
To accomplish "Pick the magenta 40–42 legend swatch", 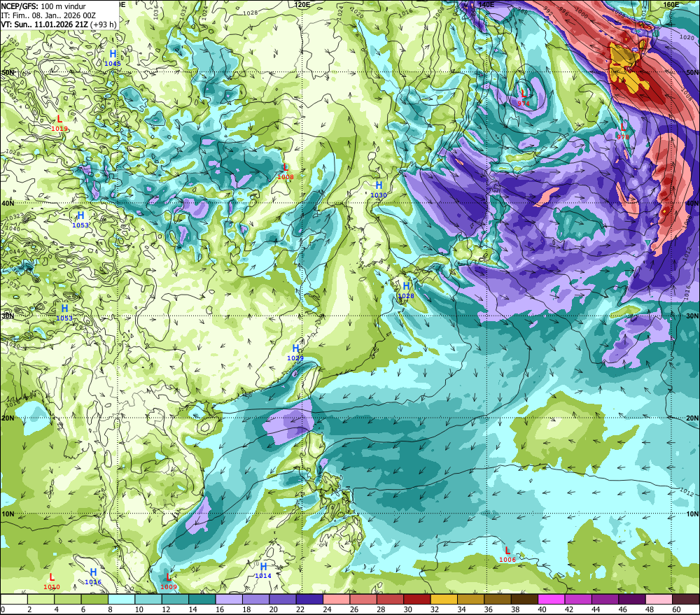I will (552, 599).
